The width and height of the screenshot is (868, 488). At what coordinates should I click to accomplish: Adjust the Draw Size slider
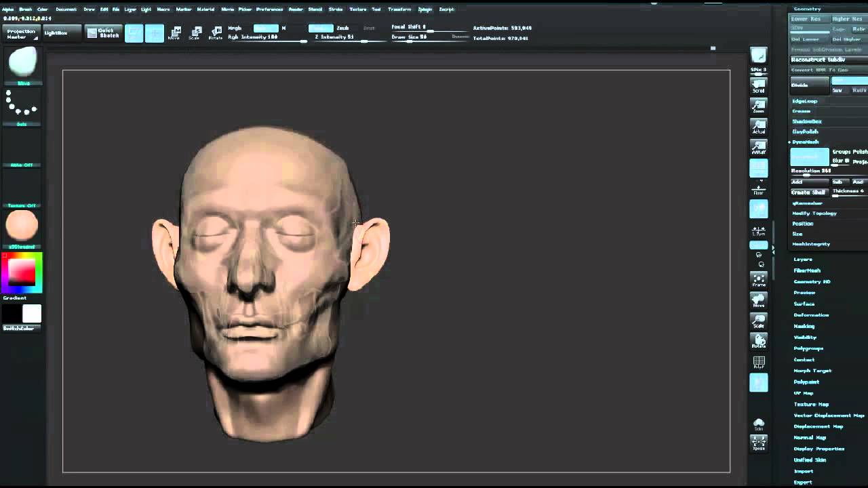430,38
